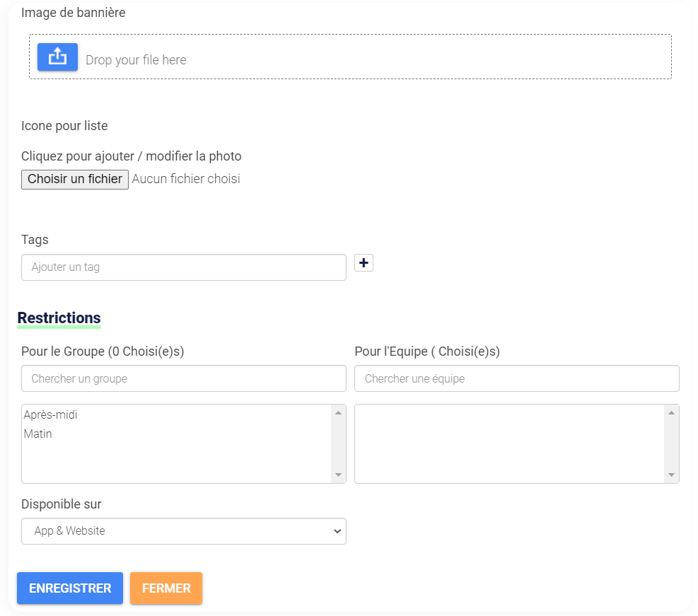Click team list scroll down arrow
Viewport: 698px width, 616px height.
(x=671, y=475)
